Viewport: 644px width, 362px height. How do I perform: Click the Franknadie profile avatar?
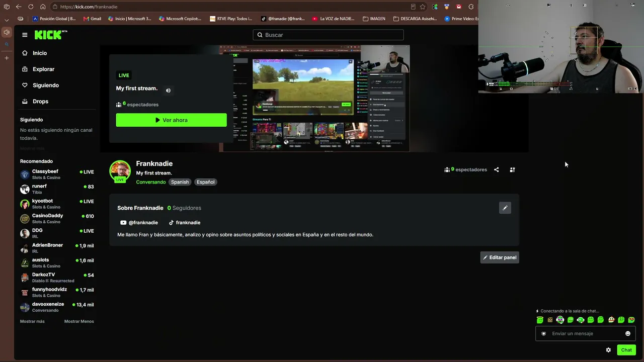[120, 171]
